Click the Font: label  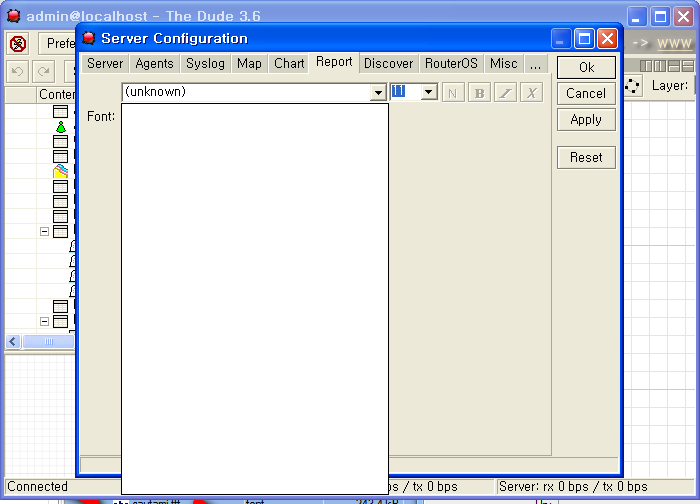101,117
